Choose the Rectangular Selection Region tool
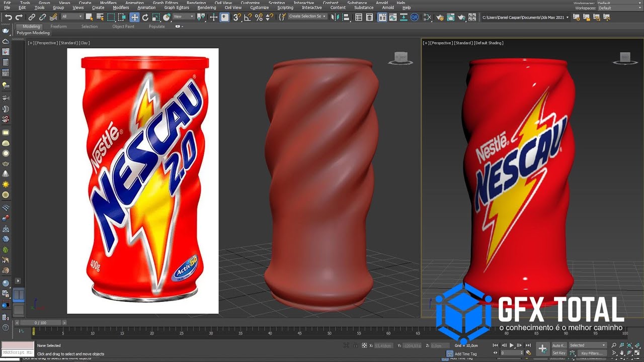Screen dimensions: 644x362 pos(111,17)
